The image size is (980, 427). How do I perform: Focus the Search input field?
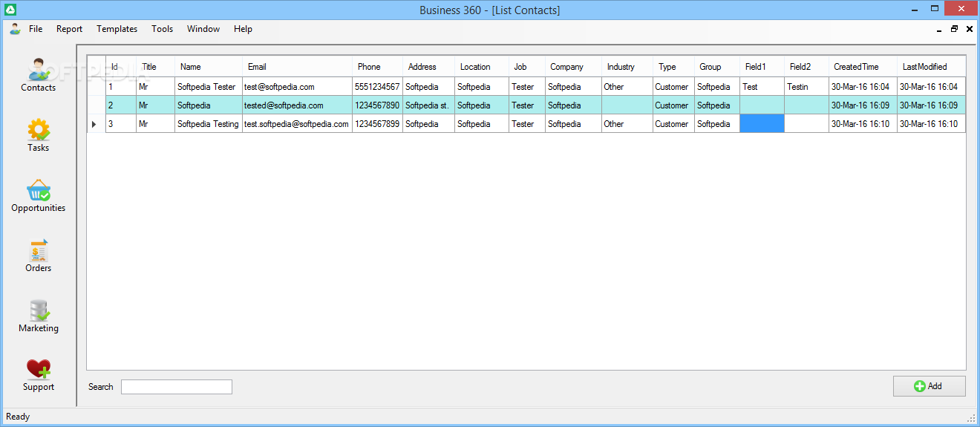[x=177, y=387]
